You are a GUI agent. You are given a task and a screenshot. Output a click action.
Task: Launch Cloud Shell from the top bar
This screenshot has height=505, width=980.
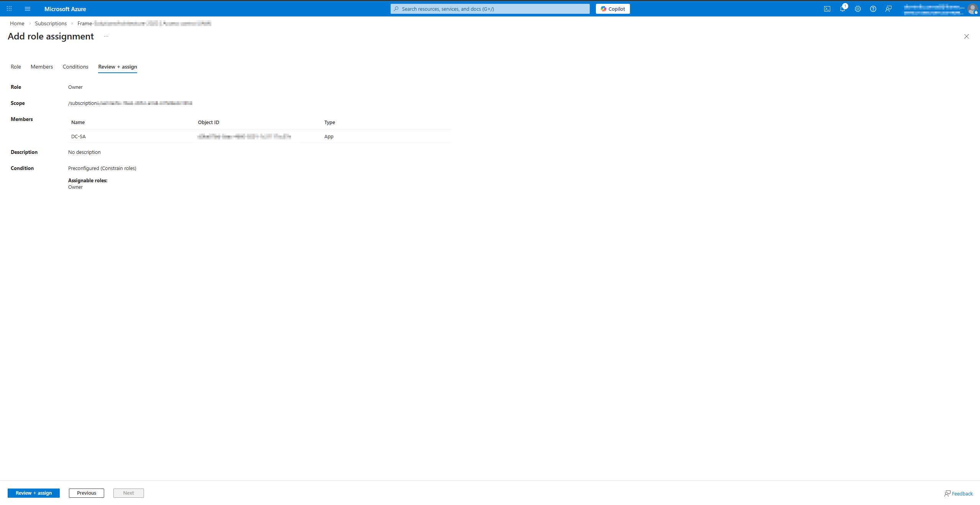click(x=827, y=9)
